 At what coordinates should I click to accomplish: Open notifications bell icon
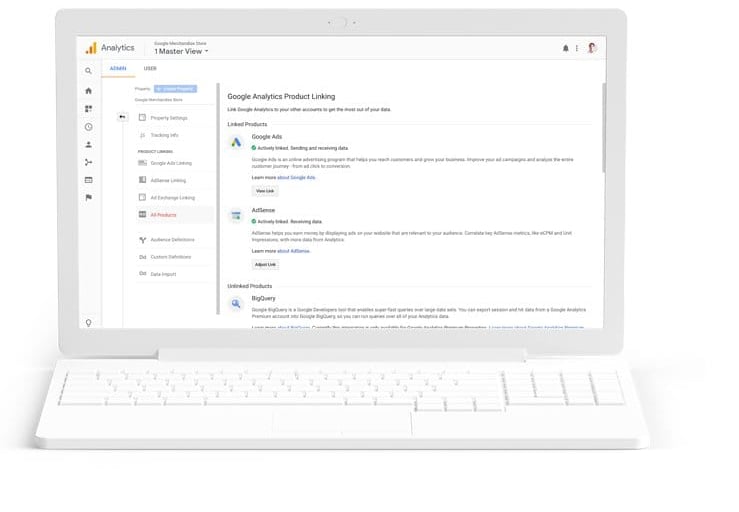566,48
